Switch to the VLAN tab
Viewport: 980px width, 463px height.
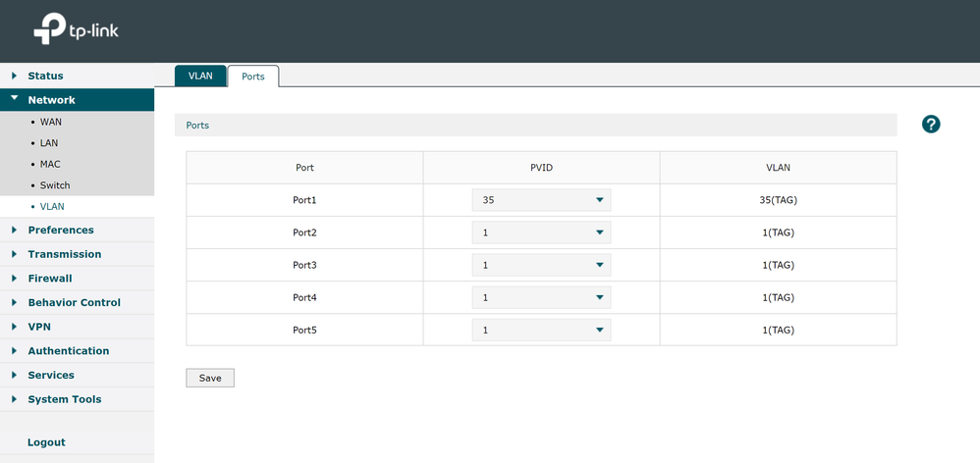[x=200, y=76]
